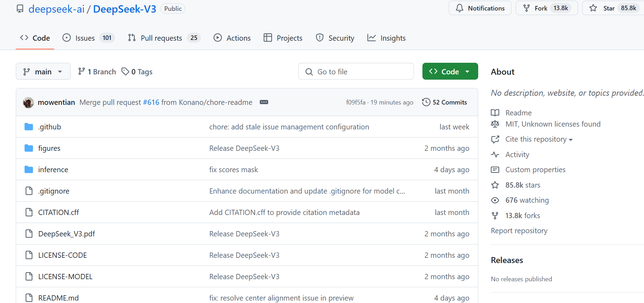Open the Security tab
This screenshot has height=303, width=644.
335,38
